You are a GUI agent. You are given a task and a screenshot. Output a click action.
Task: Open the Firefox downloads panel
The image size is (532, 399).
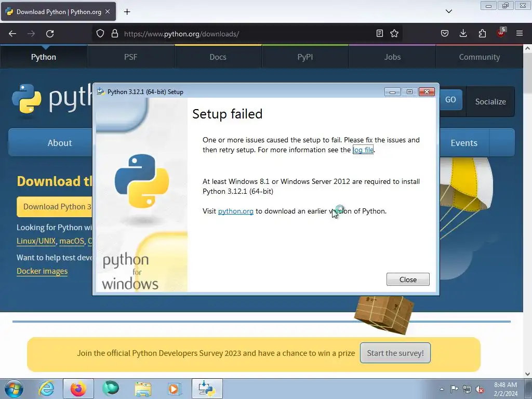[x=463, y=33]
